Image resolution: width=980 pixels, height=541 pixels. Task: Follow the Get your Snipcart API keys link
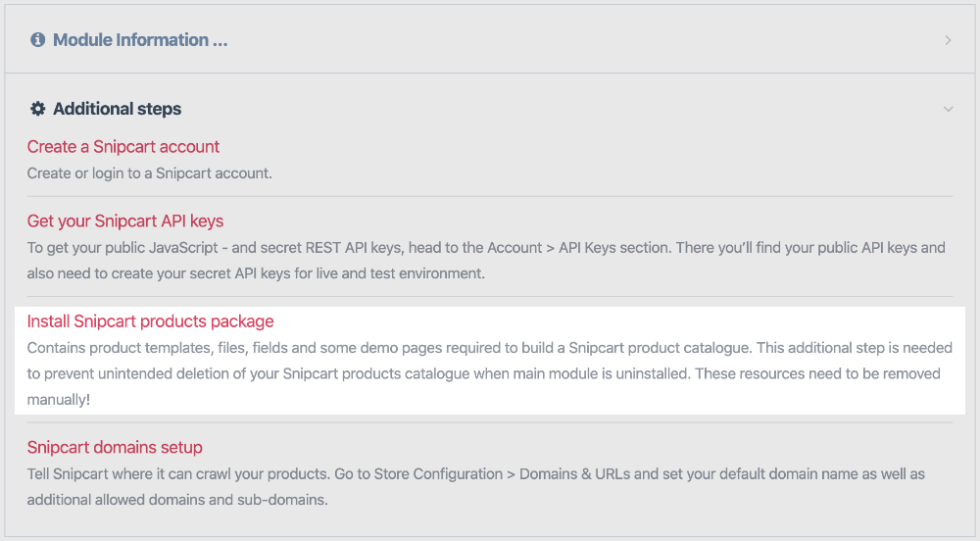(x=125, y=221)
